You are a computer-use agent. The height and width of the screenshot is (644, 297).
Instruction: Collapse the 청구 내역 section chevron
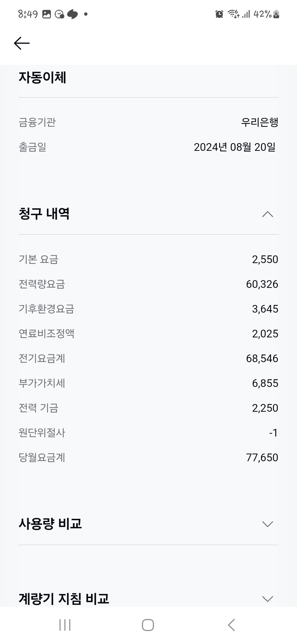(x=268, y=214)
